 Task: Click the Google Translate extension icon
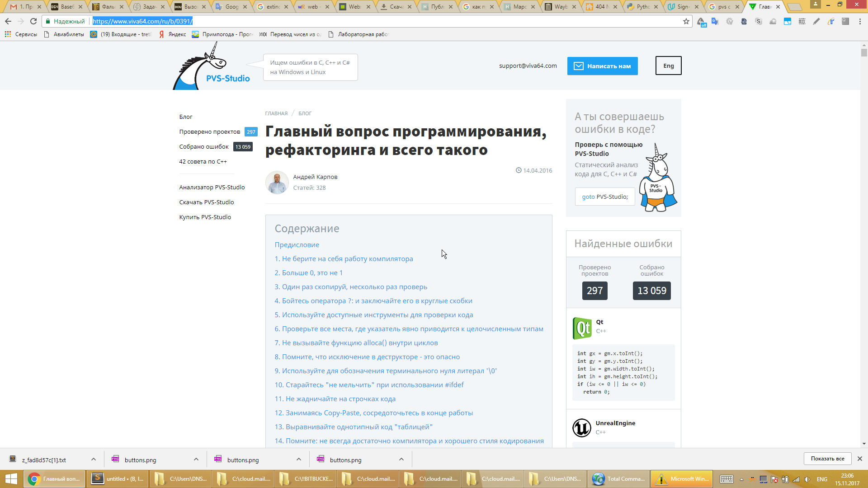click(x=715, y=21)
